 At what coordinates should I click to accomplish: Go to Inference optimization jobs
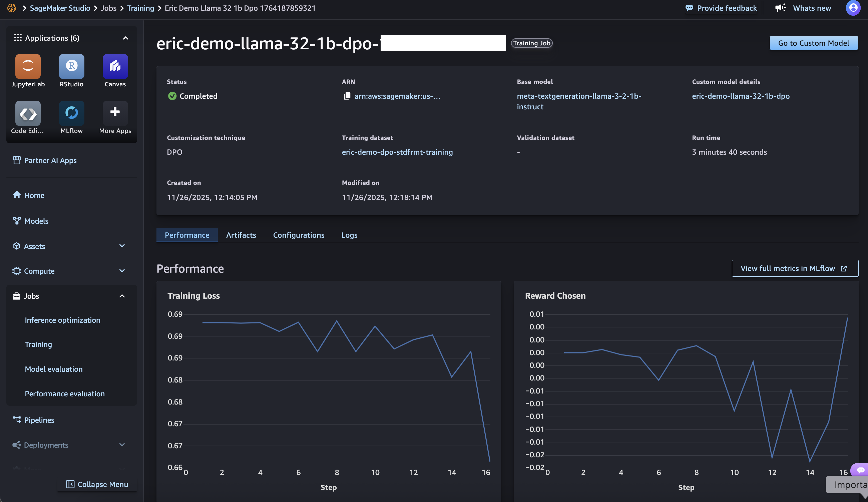click(x=63, y=320)
